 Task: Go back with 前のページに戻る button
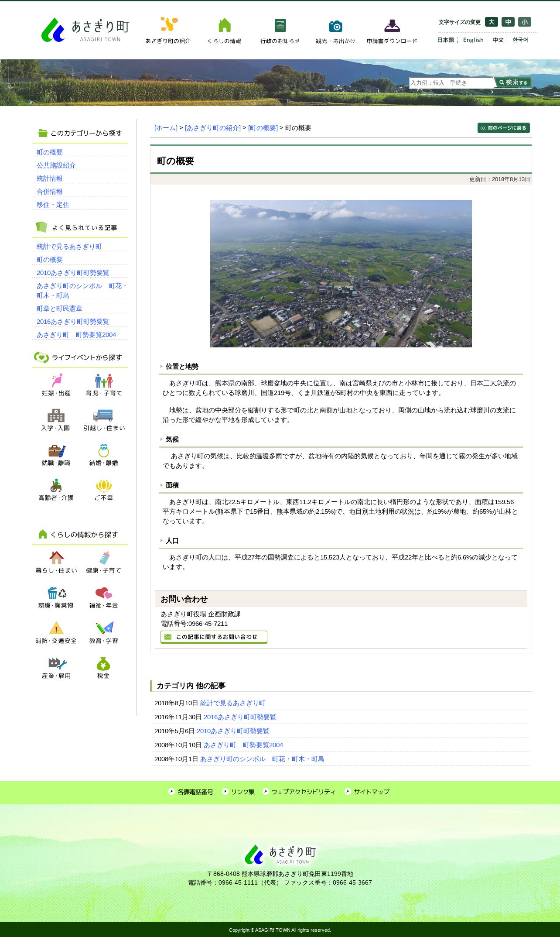click(504, 128)
